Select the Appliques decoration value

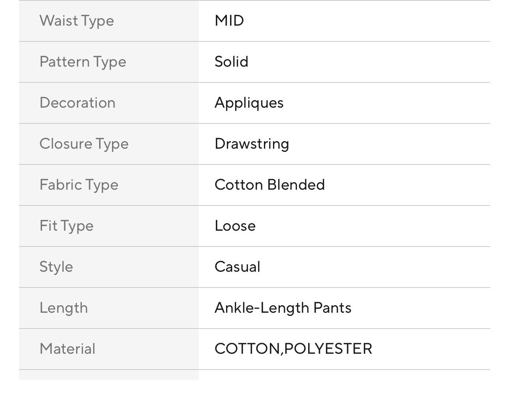point(249,103)
